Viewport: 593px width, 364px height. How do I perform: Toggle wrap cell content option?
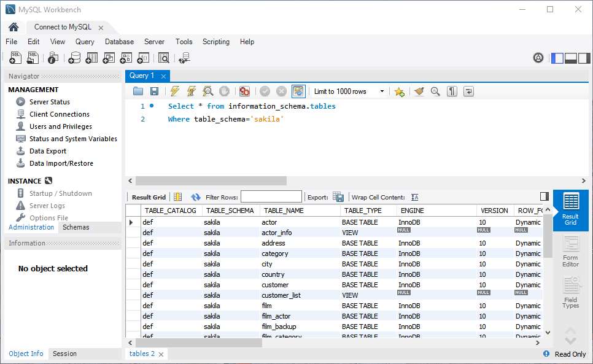coord(415,197)
